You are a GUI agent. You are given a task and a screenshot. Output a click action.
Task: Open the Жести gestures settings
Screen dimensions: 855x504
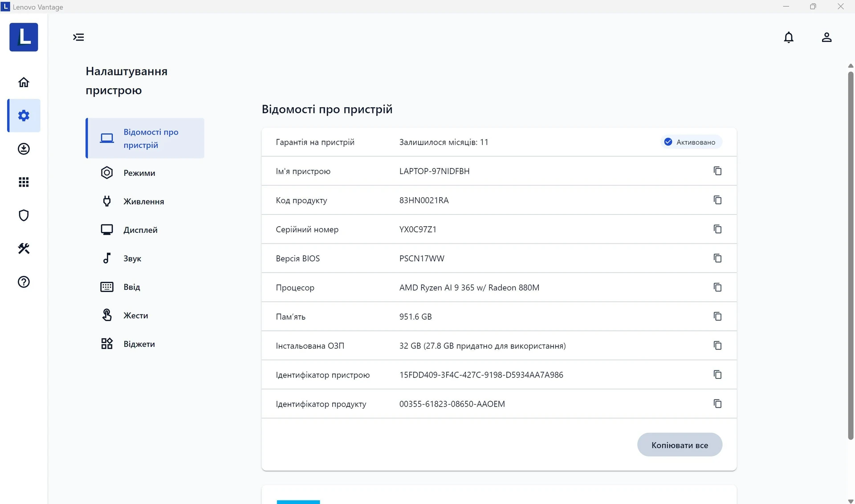[145, 315]
